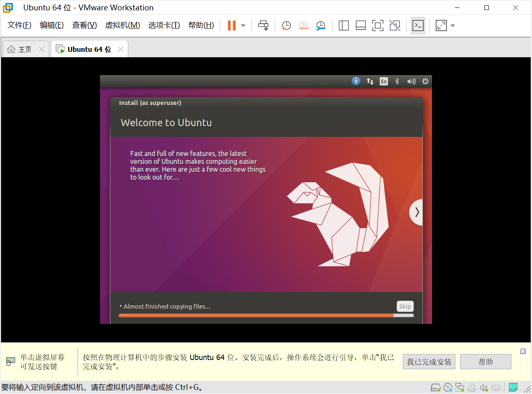532x394 pixels.
Task: Toggle the library sidebar panel icon
Action: 344,26
